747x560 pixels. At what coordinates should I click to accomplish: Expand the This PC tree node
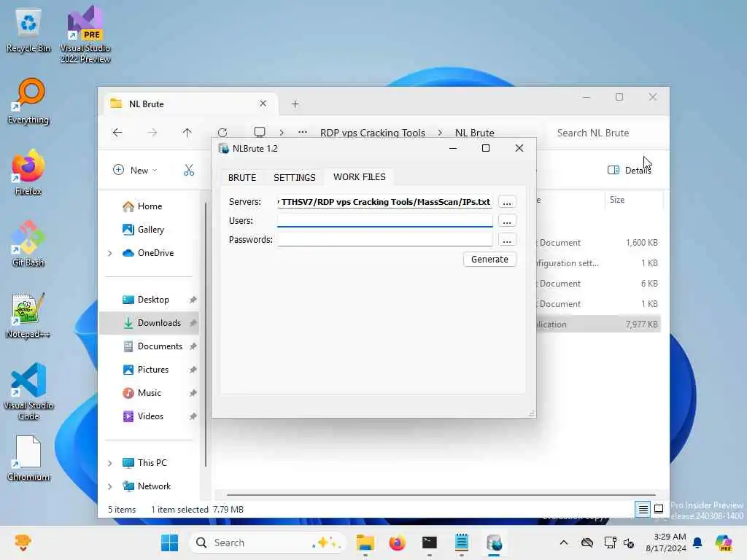pyautogui.click(x=110, y=463)
